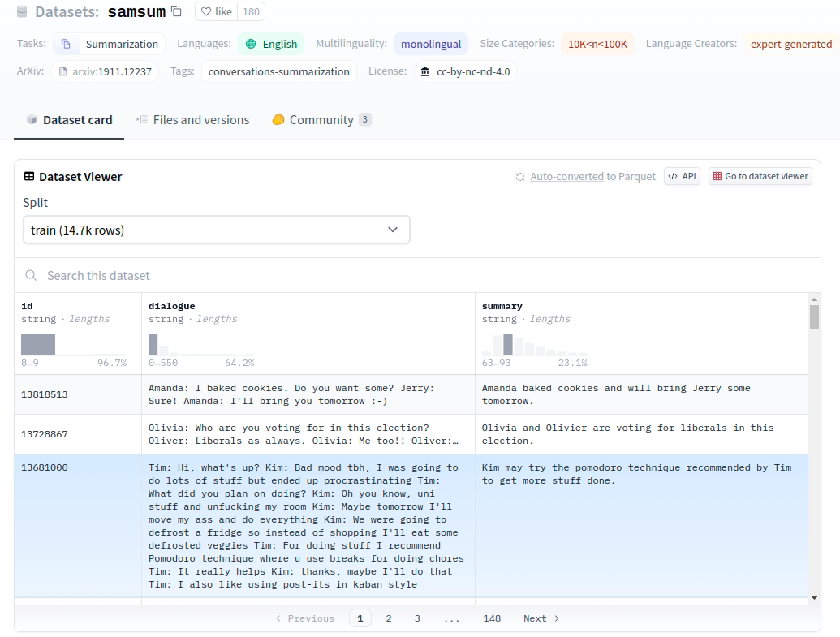Switch to Files and versions tab
The image size is (840, 637).
(x=193, y=120)
